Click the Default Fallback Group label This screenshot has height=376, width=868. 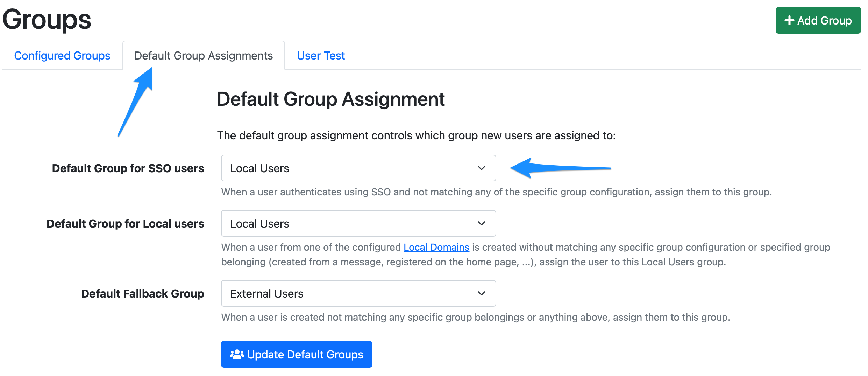(x=142, y=293)
